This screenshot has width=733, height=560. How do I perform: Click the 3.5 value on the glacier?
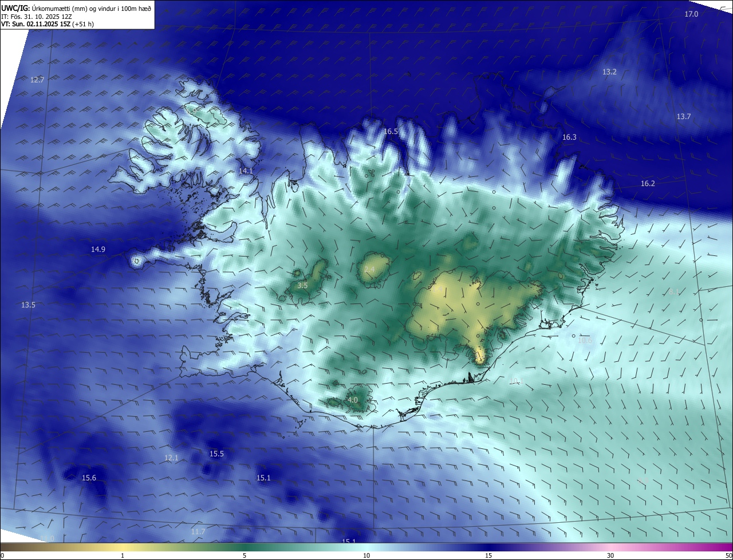point(303,285)
